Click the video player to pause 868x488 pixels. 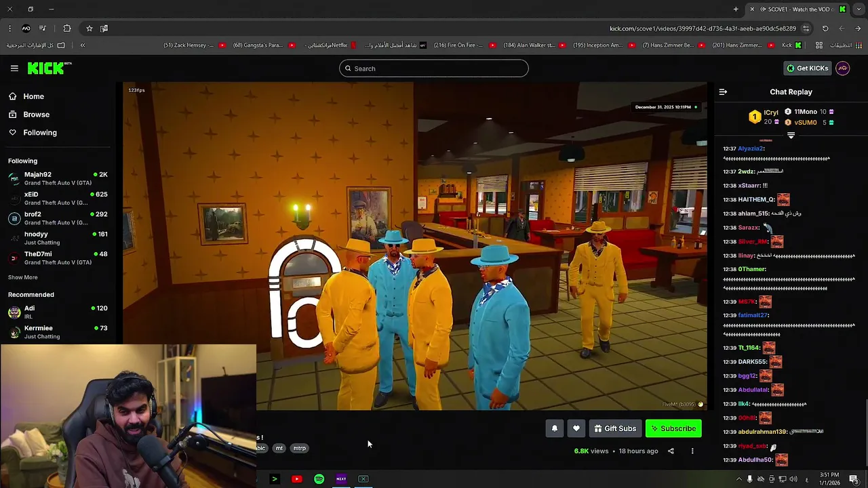pyautogui.click(x=415, y=247)
